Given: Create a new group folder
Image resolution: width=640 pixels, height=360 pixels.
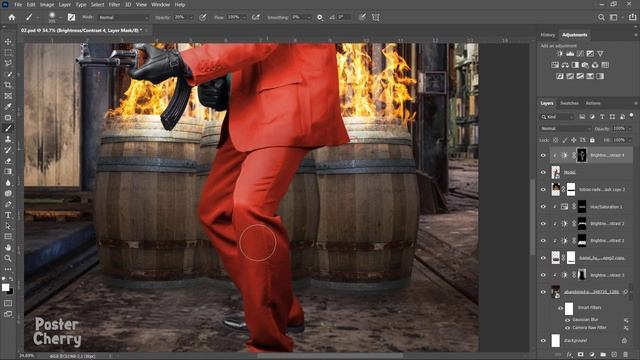Looking at the screenshot, I should [603, 355].
